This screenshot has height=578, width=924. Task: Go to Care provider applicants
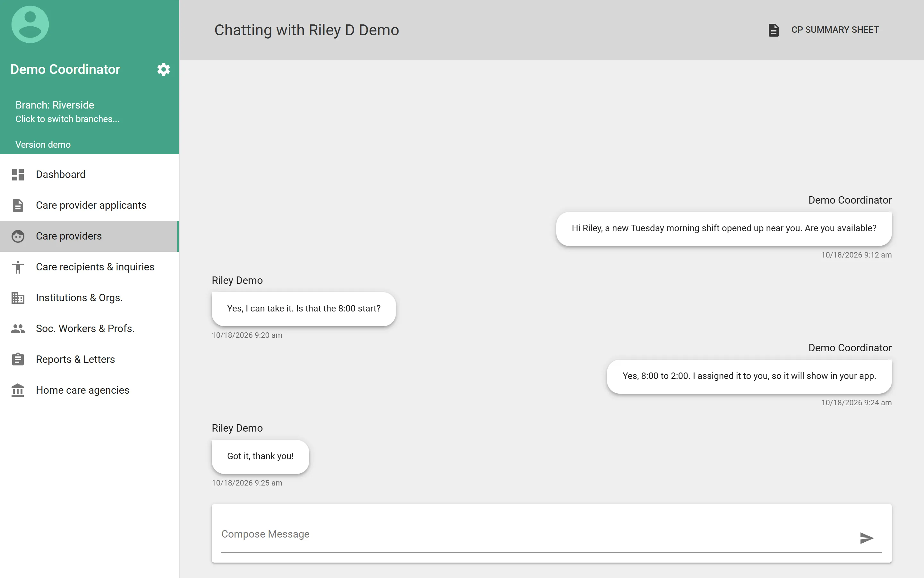(x=89, y=205)
